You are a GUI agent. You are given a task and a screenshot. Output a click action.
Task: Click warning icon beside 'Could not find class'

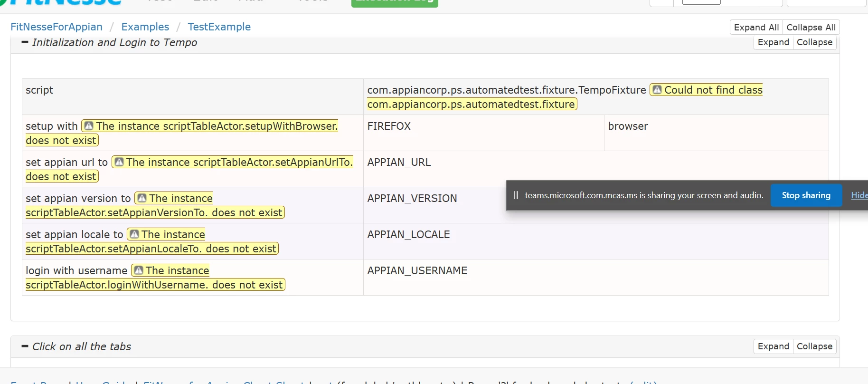[657, 90]
